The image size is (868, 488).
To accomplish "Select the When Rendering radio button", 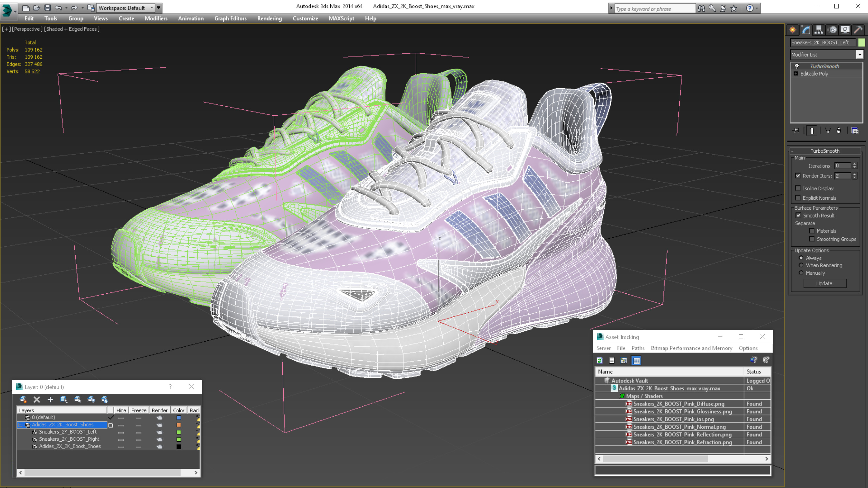I will pyautogui.click(x=801, y=265).
